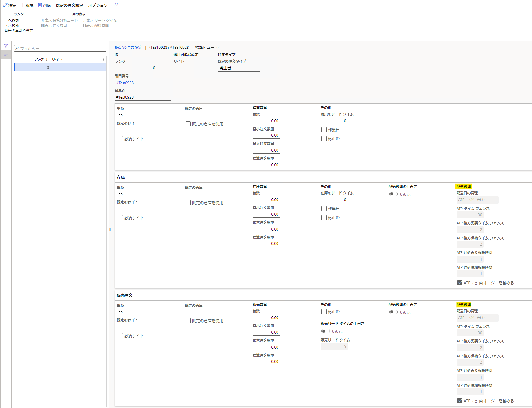Check 既定の倉庫を使用 in purchase section

(x=188, y=124)
